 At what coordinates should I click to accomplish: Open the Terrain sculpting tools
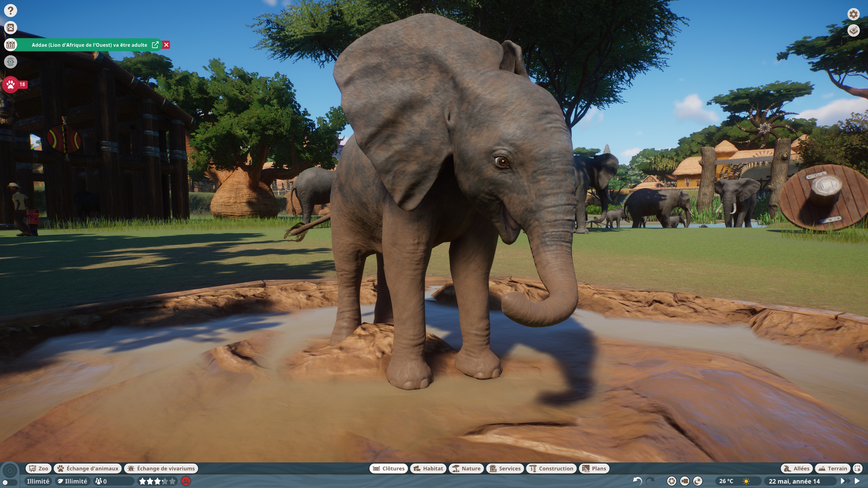click(x=833, y=468)
